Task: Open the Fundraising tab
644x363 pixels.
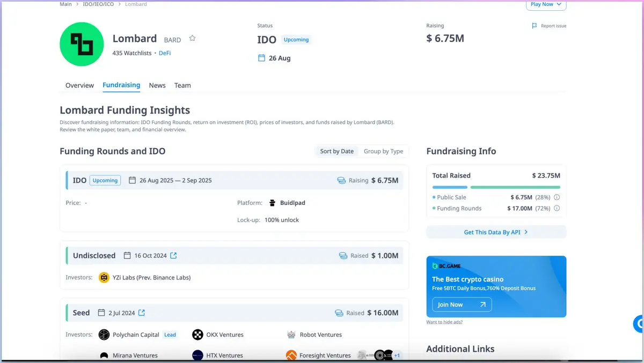Action: tap(121, 85)
